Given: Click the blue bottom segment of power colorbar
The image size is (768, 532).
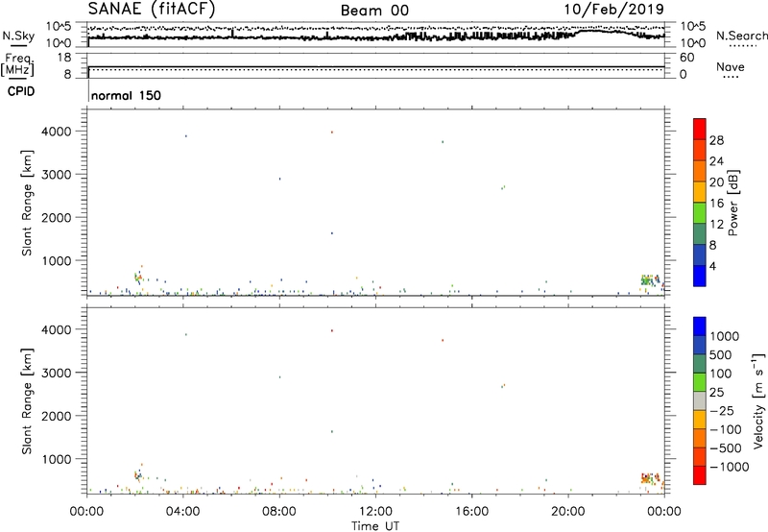Looking at the screenshot, I should (700, 276).
